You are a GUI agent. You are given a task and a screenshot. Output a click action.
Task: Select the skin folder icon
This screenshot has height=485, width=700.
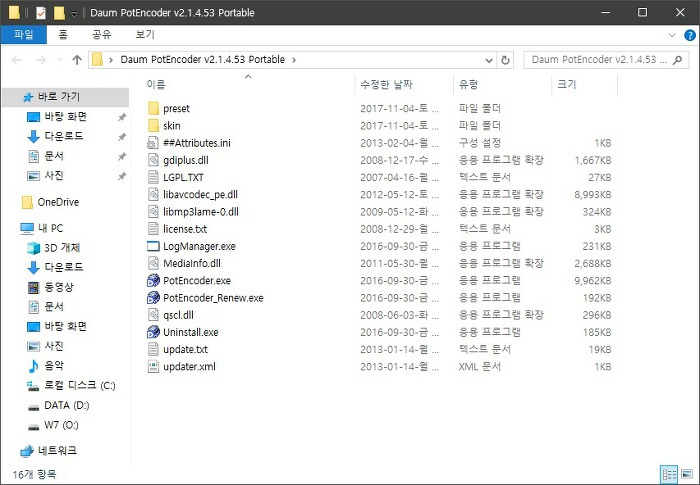point(153,125)
